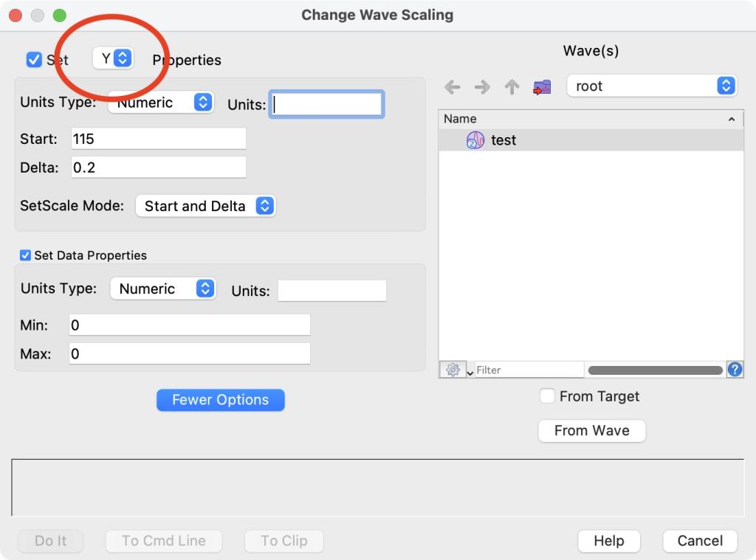Set current data folder icon
Viewport: 756px width, 560px height.
tap(542, 87)
